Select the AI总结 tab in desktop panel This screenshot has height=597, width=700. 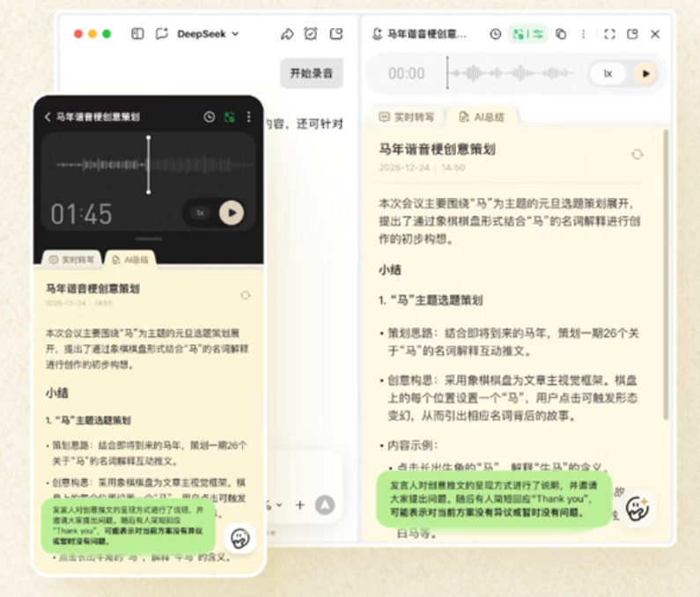483,117
